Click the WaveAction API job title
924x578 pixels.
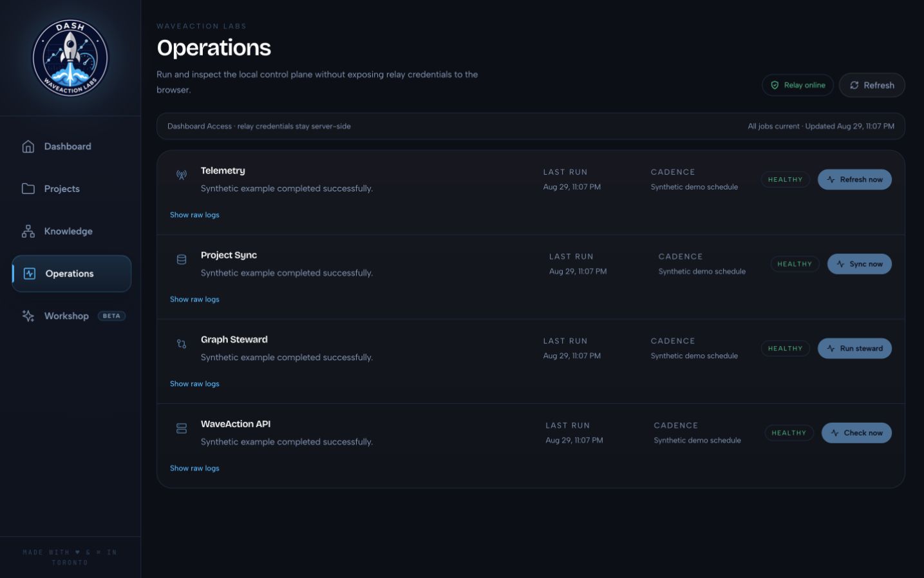(x=236, y=424)
